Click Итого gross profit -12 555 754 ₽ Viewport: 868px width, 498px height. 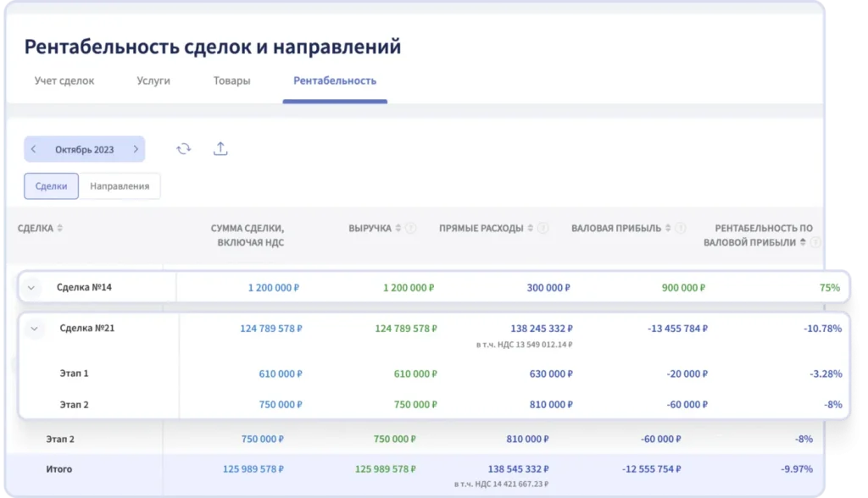(x=652, y=469)
